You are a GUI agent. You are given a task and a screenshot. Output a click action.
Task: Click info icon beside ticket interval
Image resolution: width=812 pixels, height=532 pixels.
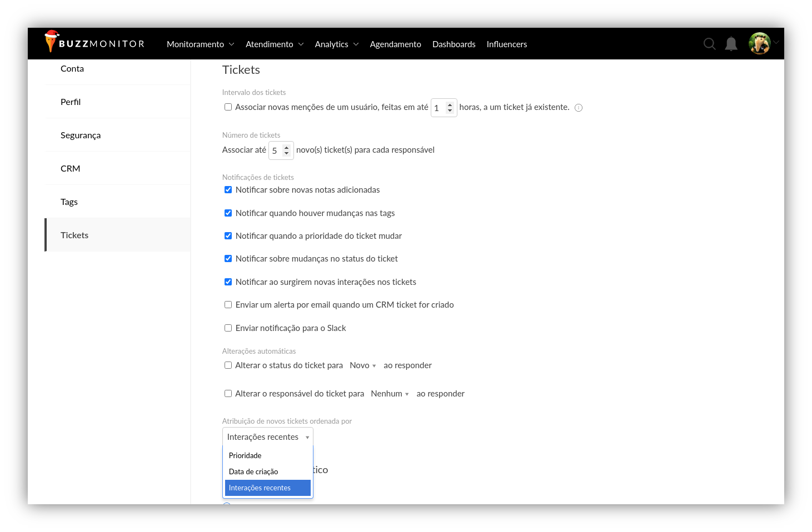coord(579,108)
